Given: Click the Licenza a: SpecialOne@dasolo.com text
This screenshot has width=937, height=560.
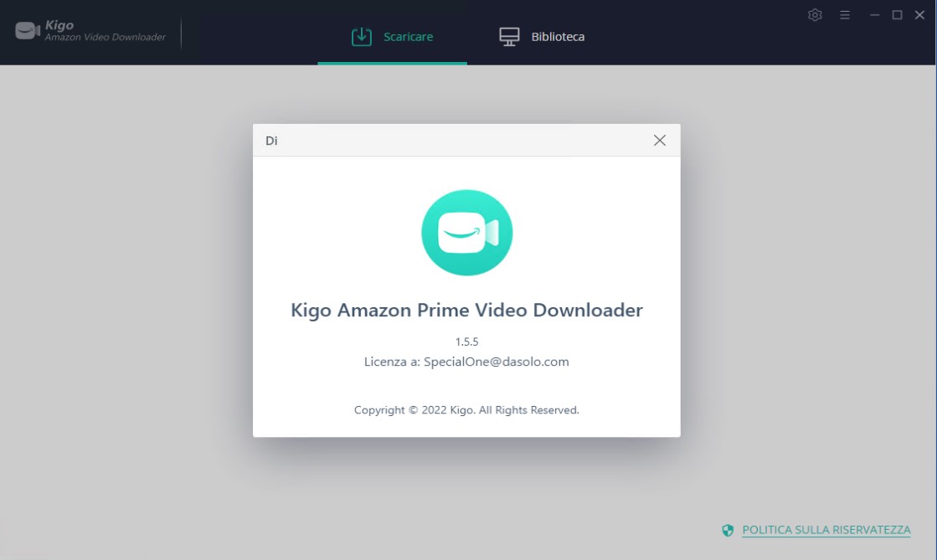Looking at the screenshot, I should click(466, 362).
